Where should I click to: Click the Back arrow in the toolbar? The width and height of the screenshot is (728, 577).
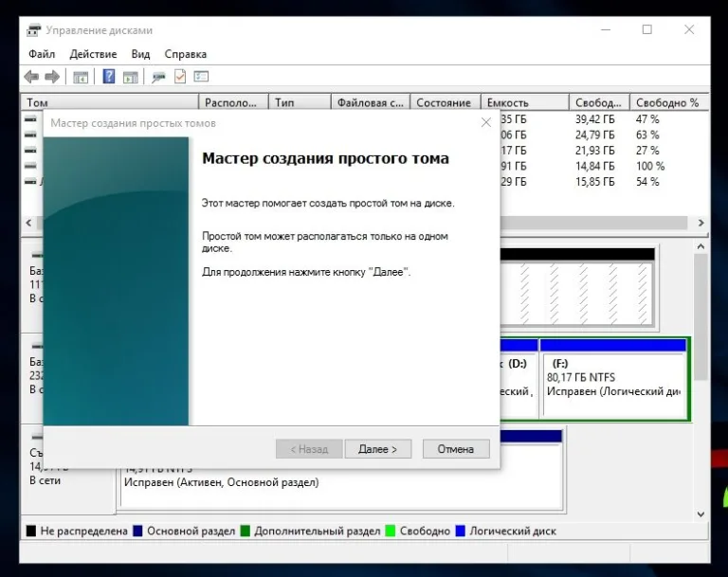(31, 77)
